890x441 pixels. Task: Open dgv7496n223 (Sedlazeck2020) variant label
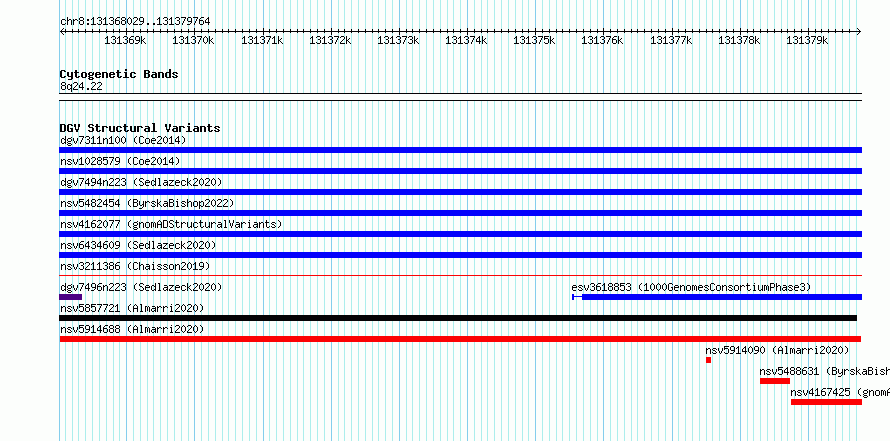[141, 287]
